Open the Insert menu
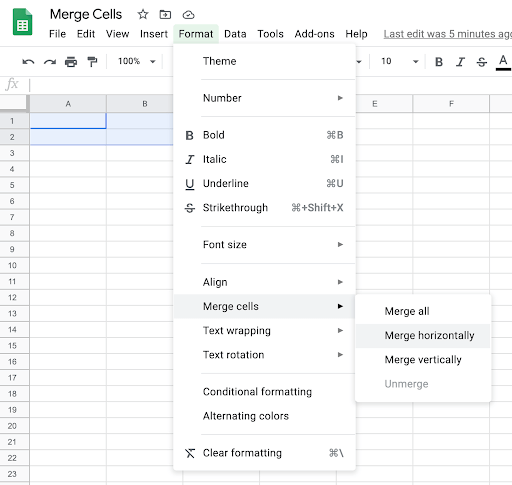 [154, 34]
